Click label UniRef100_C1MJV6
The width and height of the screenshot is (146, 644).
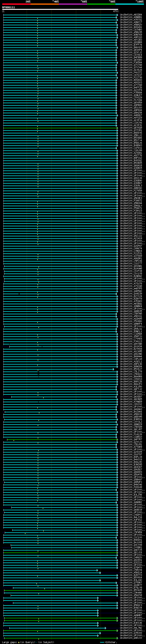pyautogui.click(x=131, y=123)
